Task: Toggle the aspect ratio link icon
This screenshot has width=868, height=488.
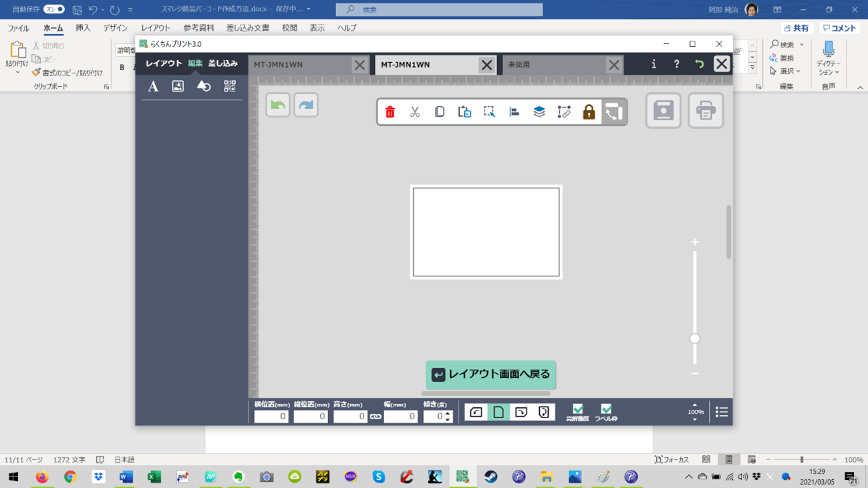Action: click(376, 417)
